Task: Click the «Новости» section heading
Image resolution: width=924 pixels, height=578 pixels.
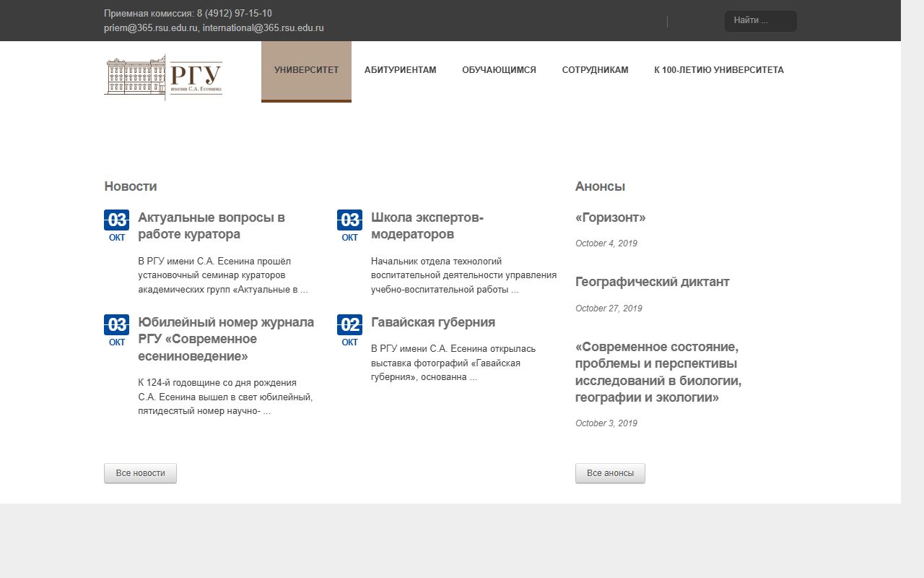Action: (x=131, y=186)
